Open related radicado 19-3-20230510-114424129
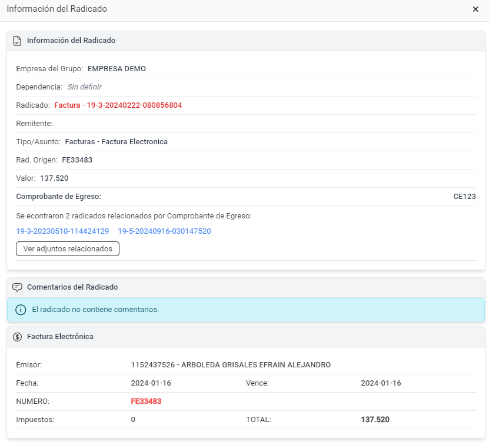Image resolution: width=489 pixels, height=448 pixels. 62,231
